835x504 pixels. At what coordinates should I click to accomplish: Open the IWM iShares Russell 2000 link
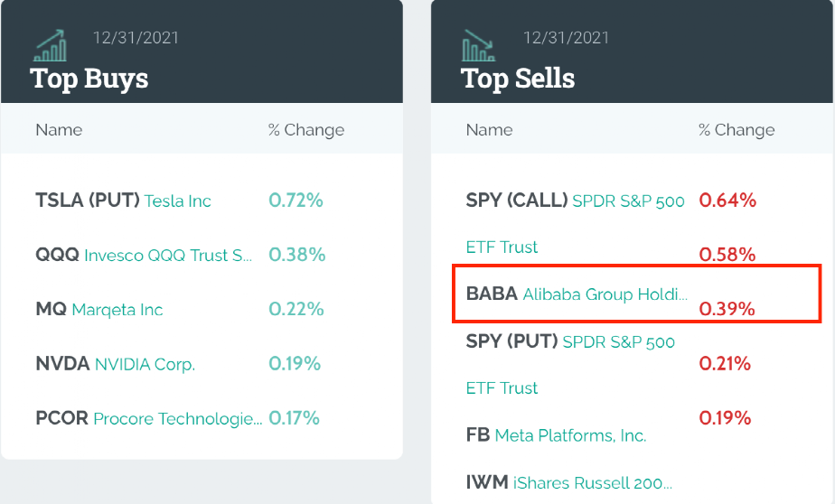pos(568,482)
